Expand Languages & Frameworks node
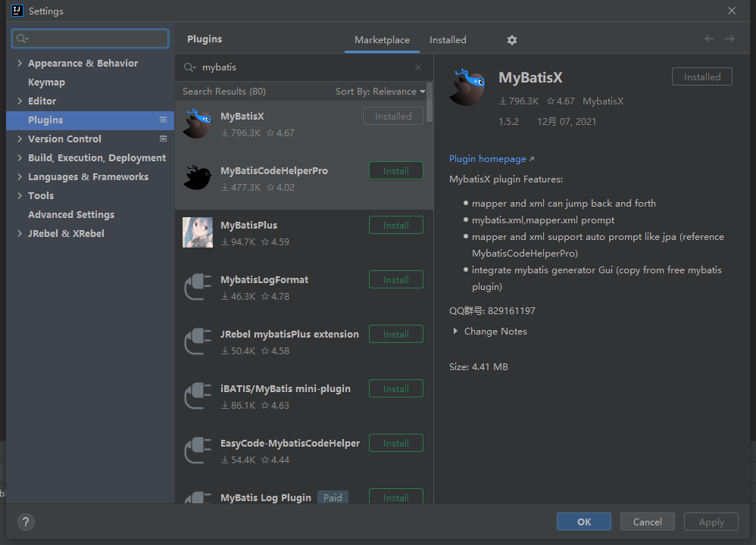Viewport: 756px width, 545px height. click(x=20, y=177)
